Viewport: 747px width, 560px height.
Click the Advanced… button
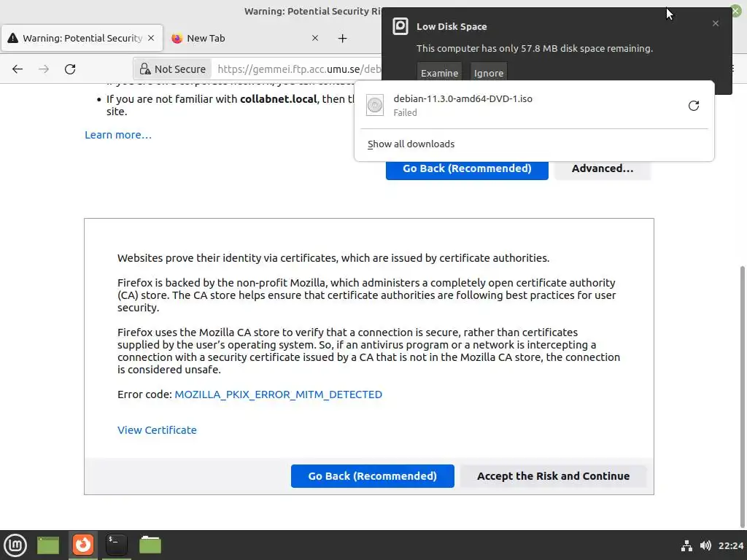[603, 168]
